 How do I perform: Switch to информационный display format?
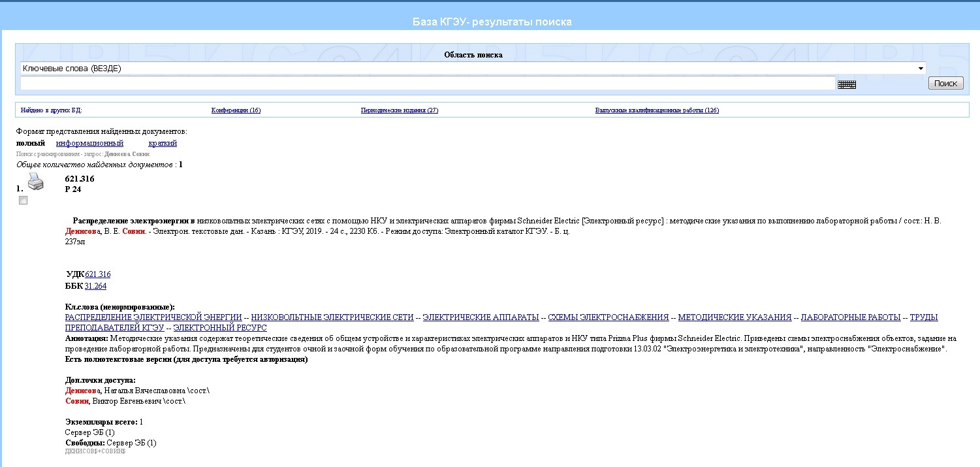tap(89, 143)
